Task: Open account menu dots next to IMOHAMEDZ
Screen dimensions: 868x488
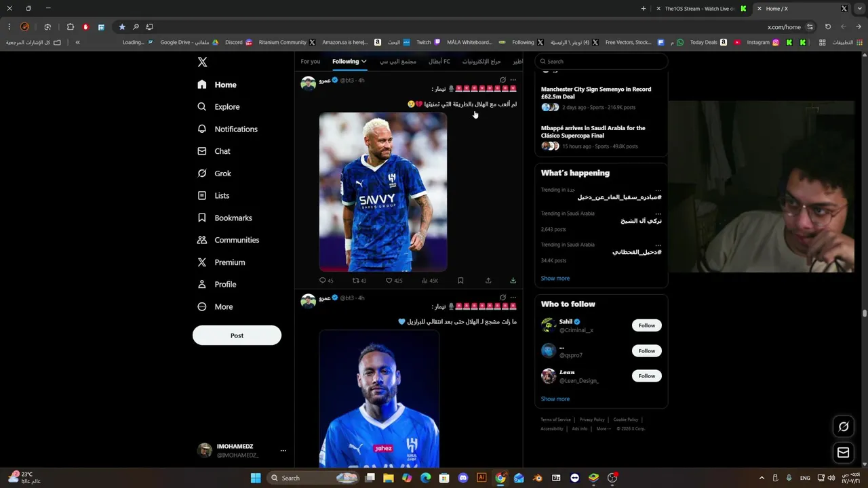Action: (x=283, y=451)
